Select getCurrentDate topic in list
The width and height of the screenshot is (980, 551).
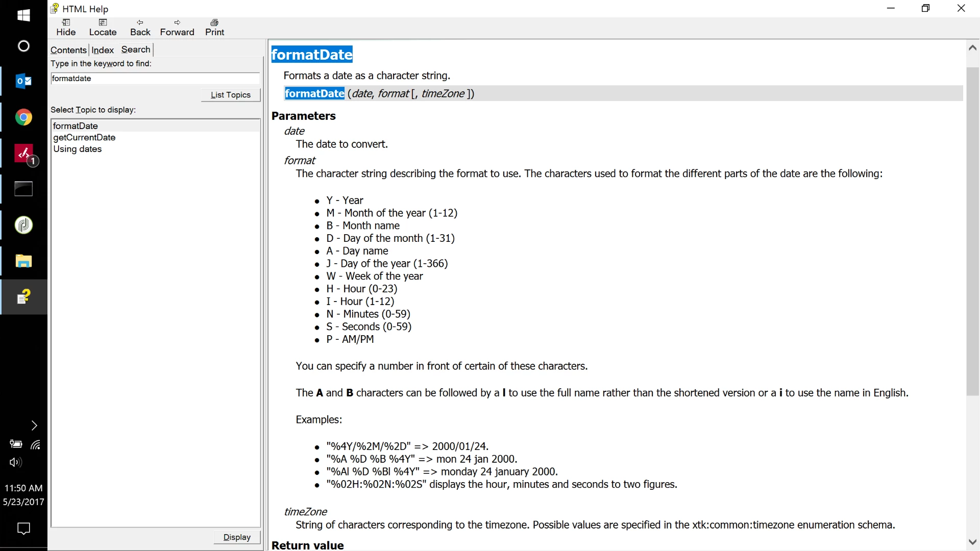point(84,137)
